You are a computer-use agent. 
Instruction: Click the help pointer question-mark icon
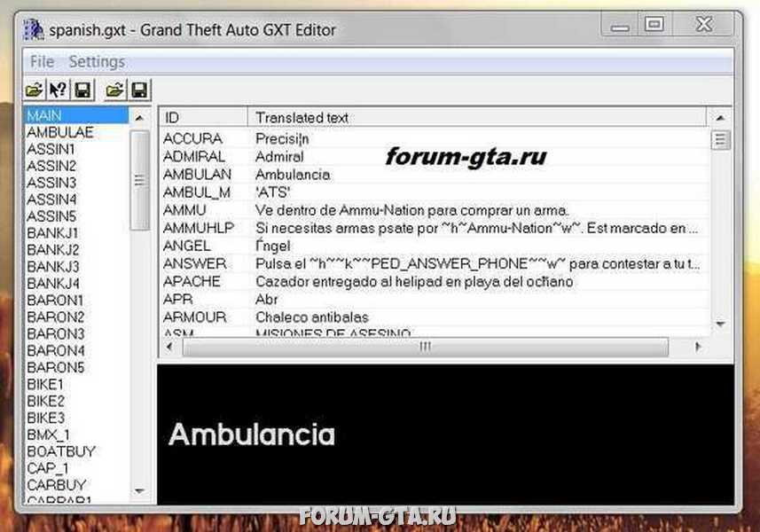pos(59,90)
